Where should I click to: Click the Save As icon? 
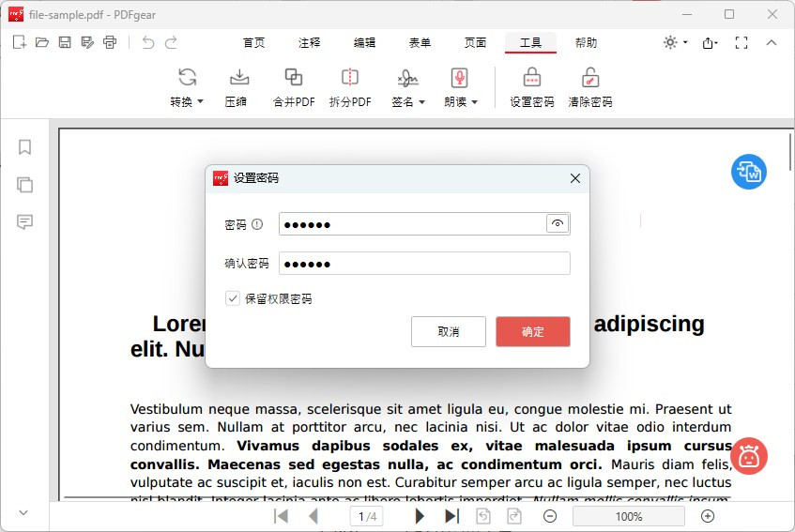tap(87, 42)
